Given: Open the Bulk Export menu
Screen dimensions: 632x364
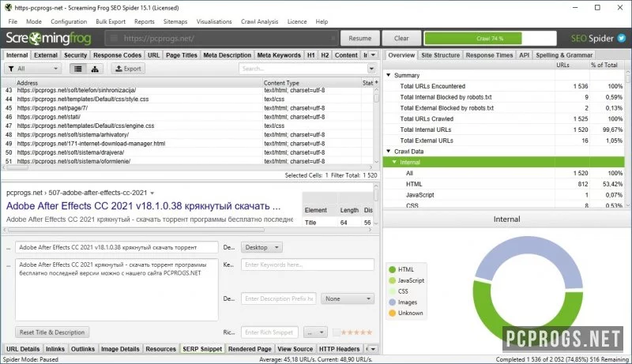Looking at the screenshot, I should point(111,22).
